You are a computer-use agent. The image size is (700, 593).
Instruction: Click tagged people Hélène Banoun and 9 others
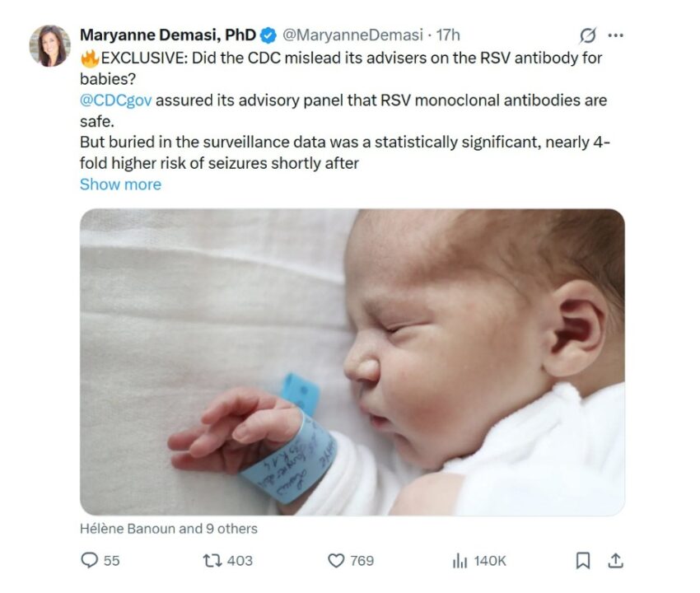[x=169, y=529]
